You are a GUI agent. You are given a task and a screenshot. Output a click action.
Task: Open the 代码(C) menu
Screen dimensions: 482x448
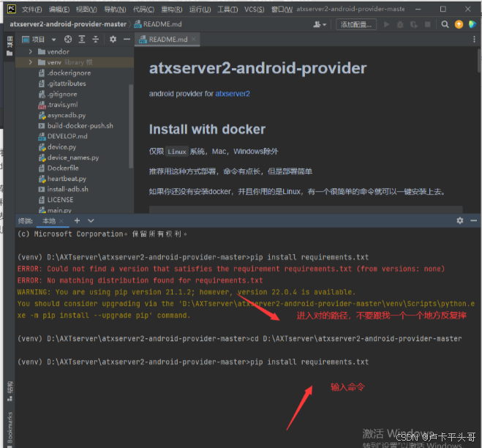(143, 10)
